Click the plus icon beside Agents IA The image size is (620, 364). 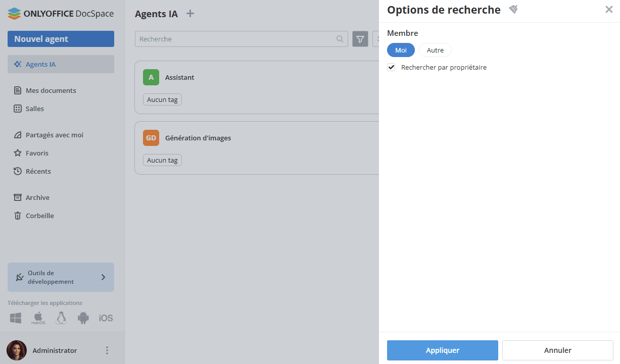190,14
